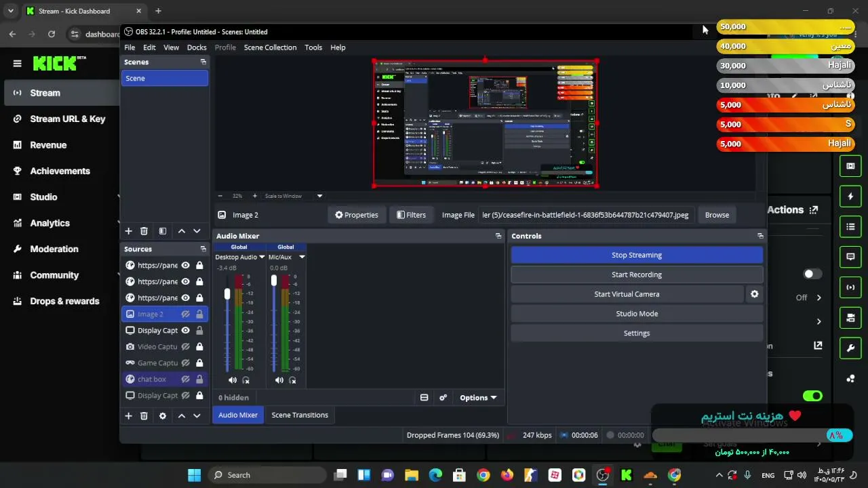Show hidden system tray icons

[719, 475]
